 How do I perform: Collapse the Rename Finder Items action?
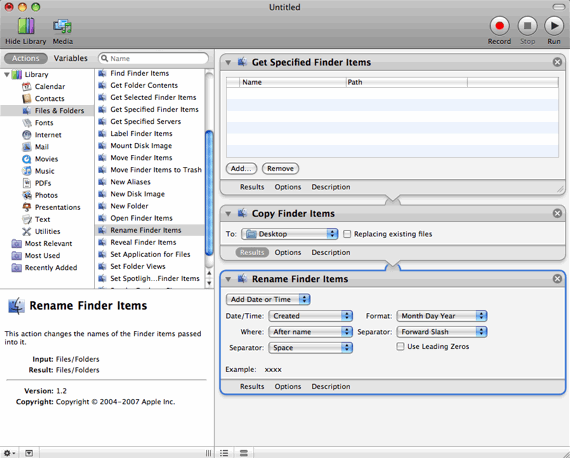click(228, 279)
